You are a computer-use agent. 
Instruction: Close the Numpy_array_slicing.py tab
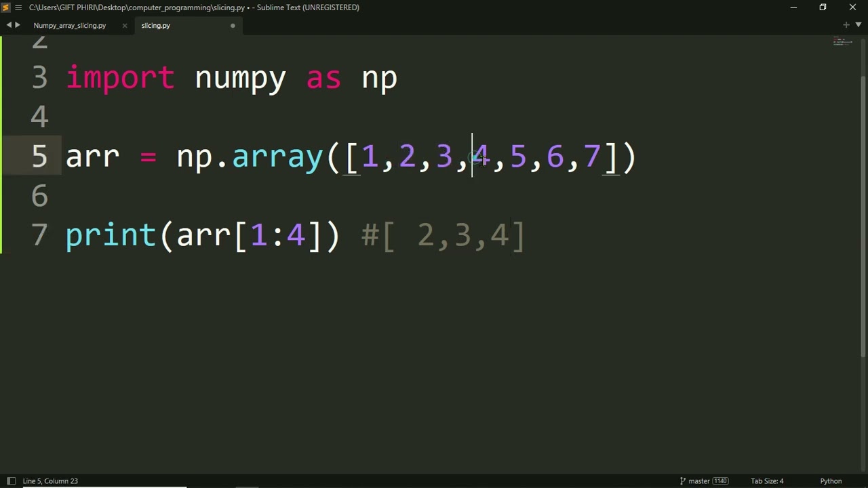[x=125, y=26]
